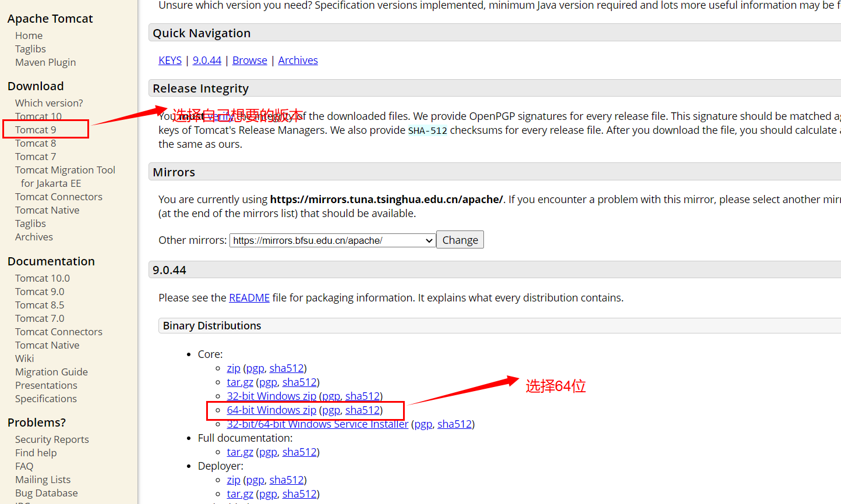Open Taglibs under Download
The width and height of the screenshot is (841, 504).
pos(30,223)
